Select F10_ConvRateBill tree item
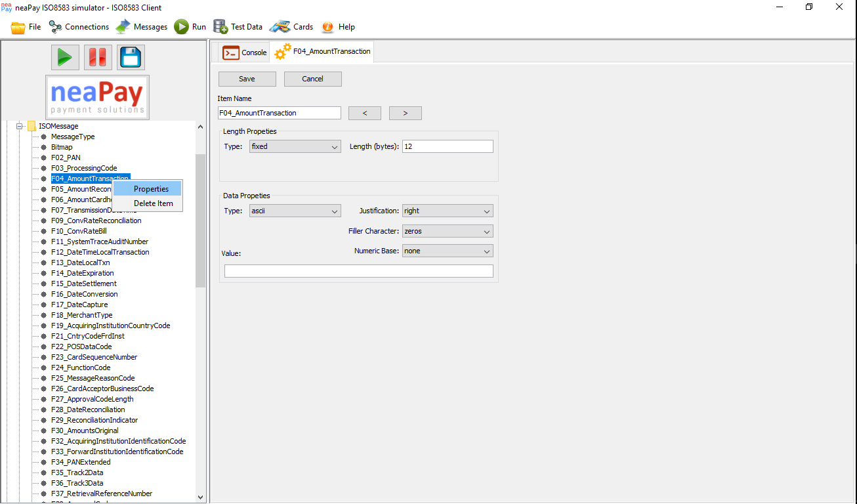The image size is (857, 504). tap(79, 231)
